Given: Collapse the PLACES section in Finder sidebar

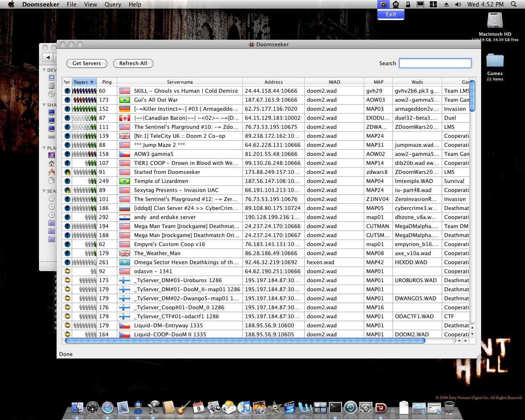Looking at the screenshot, I should 44,148.
